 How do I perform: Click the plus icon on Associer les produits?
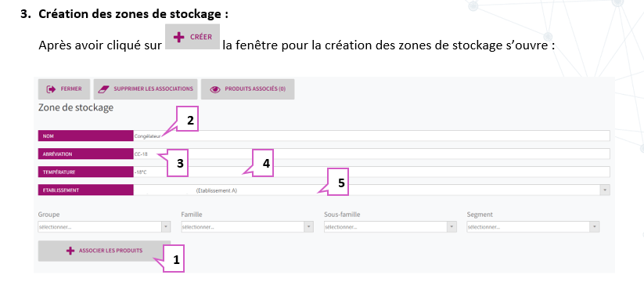[70, 251]
